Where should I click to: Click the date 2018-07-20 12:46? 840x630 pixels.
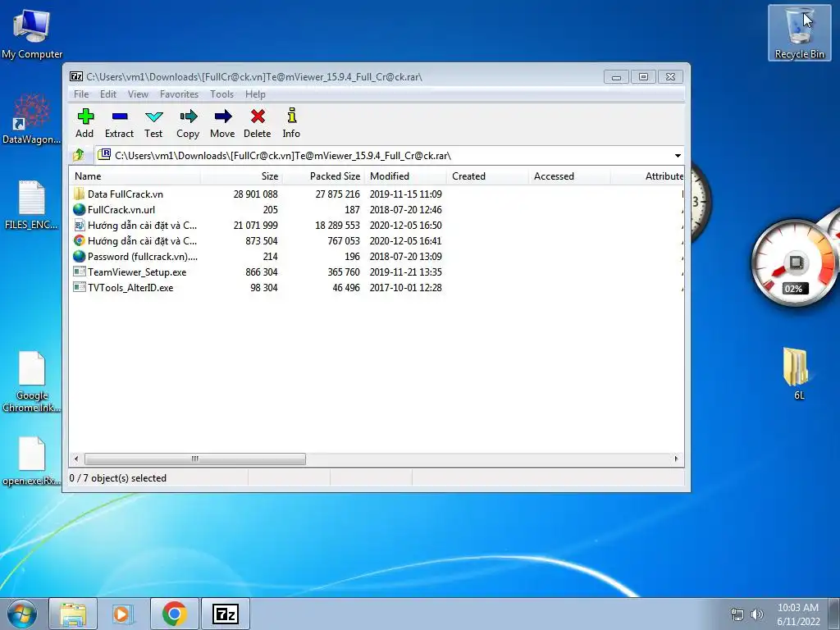pyautogui.click(x=405, y=209)
